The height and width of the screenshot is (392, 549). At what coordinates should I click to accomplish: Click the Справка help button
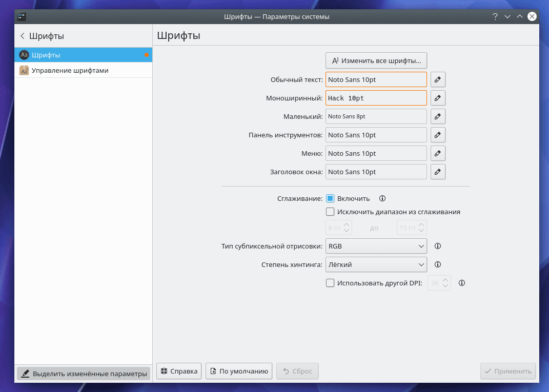179,372
